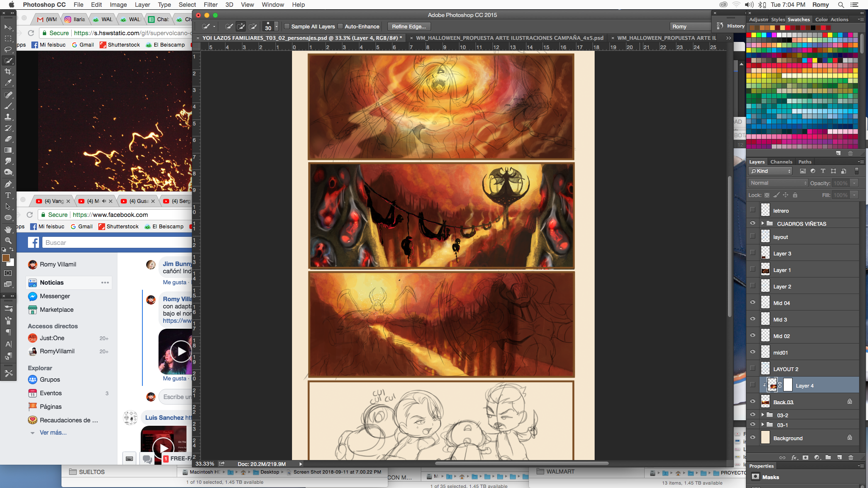Viewport: 868px width, 488px height.
Task: Click Add layer mask icon in Layers panel
Action: pyautogui.click(x=805, y=457)
